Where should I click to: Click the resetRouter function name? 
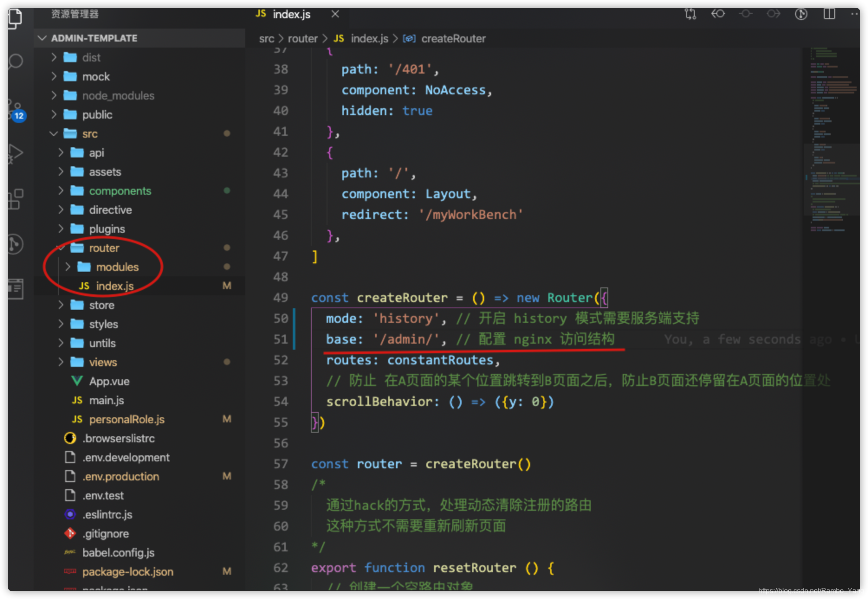click(475, 568)
